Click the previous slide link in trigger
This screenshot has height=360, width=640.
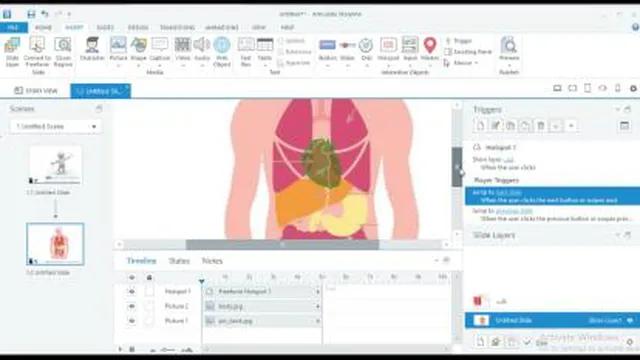click(x=514, y=211)
